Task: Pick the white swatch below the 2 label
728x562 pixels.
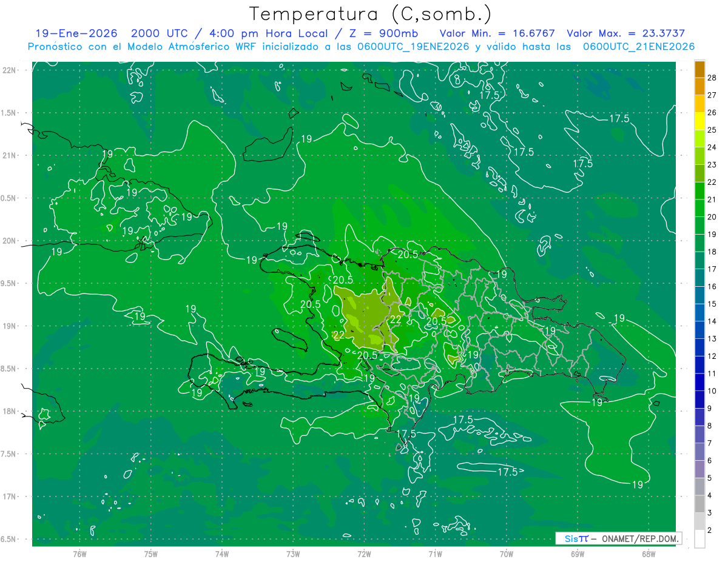Action: (699, 538)
